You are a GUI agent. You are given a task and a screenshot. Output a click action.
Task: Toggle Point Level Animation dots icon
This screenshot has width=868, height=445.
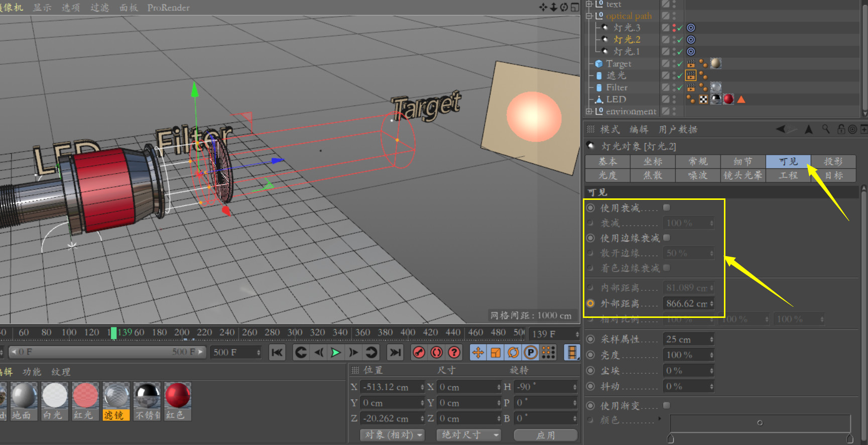(x=548, y=353)
